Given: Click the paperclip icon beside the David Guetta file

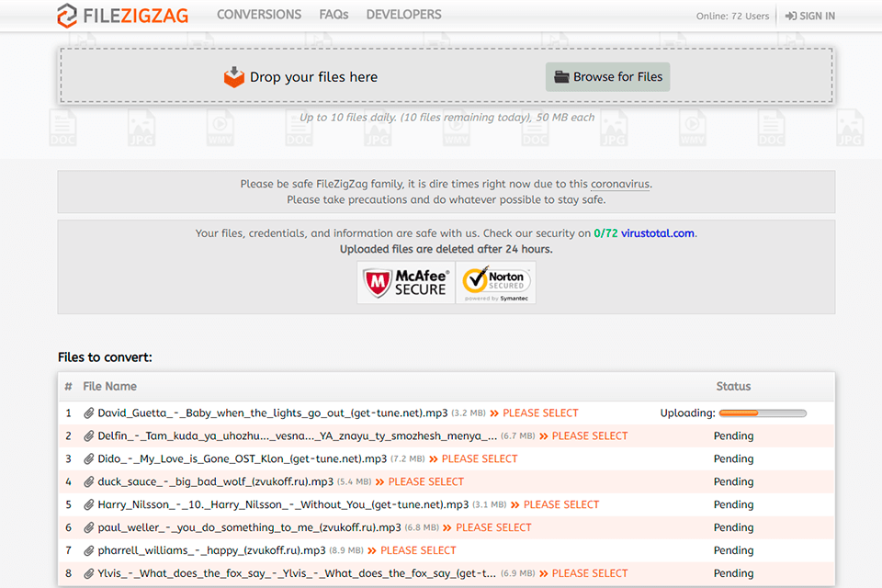Looking at the screenshot, I should pos(89,413).
